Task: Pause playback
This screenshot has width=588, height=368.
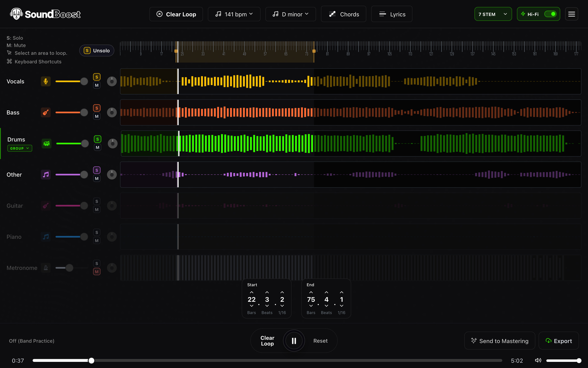Action: click(x=294, y=341)
